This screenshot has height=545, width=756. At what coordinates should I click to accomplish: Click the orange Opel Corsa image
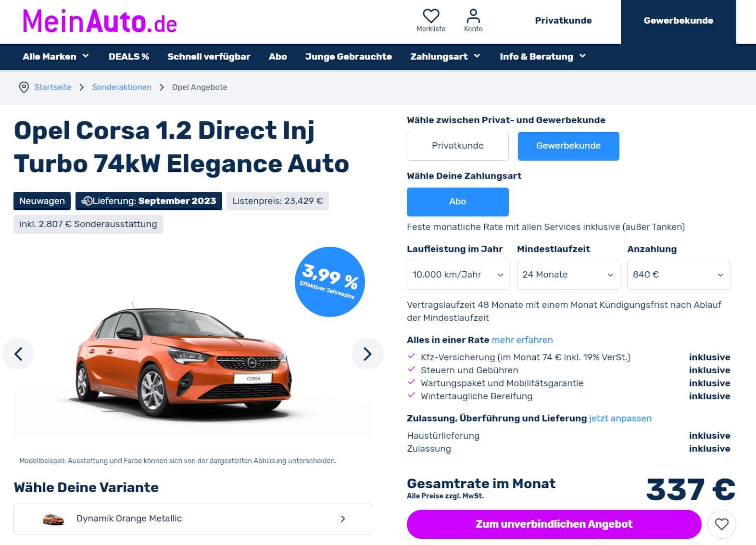(183, 361)
